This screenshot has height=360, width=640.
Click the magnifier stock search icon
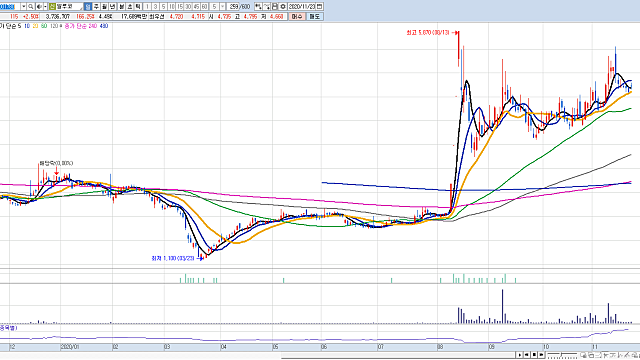coord(30,7)
